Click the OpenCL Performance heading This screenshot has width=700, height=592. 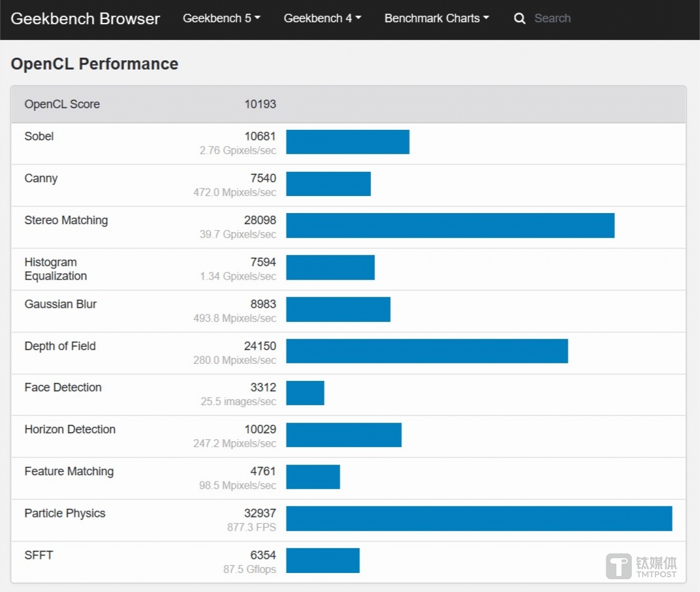(x=94, y=64)
